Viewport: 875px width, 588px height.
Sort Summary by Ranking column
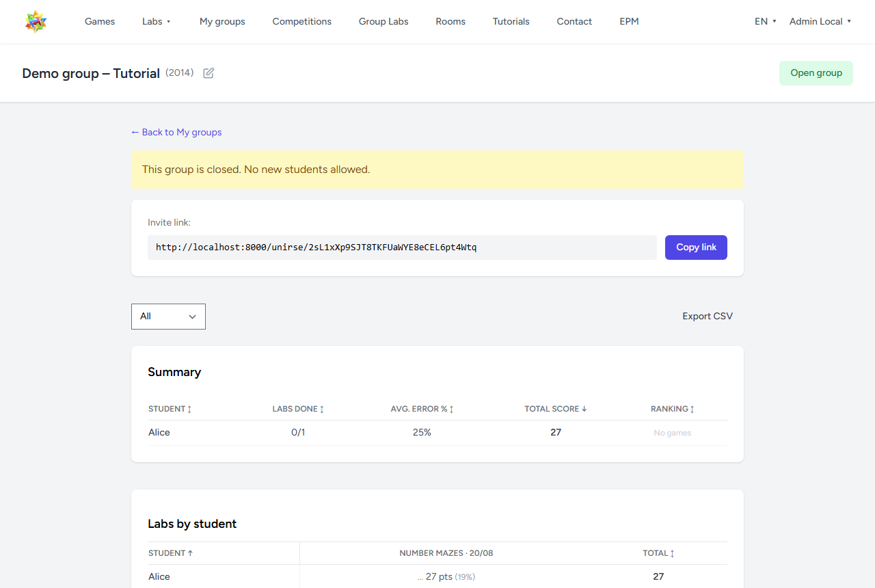click(x=673, y=409)
